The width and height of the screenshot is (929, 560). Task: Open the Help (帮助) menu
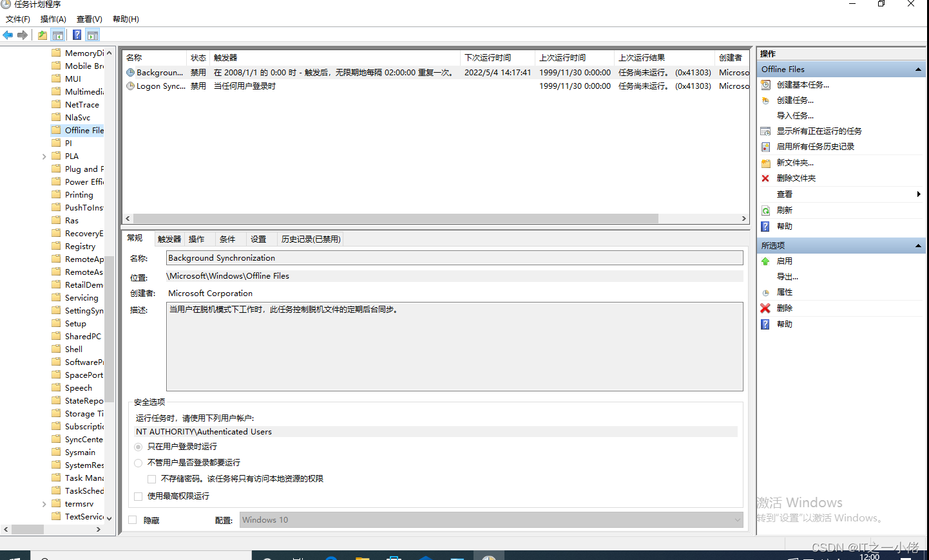click(126, 19)
